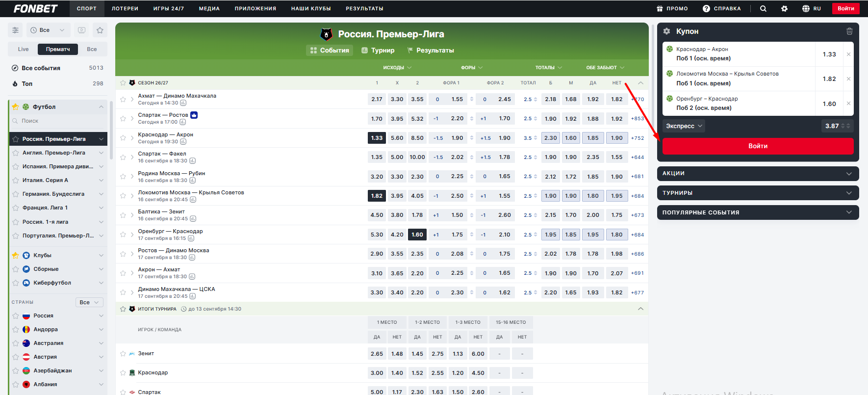Open statistics icon for Краснодар — Акрон
The height and width of the screenshot is (395, 868).
tap(183, 142)
